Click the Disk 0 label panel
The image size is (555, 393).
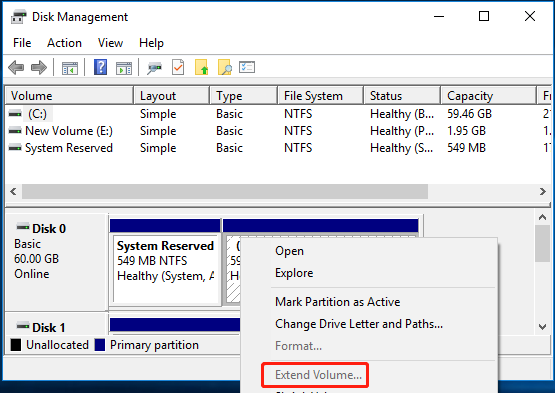point(57,262)
